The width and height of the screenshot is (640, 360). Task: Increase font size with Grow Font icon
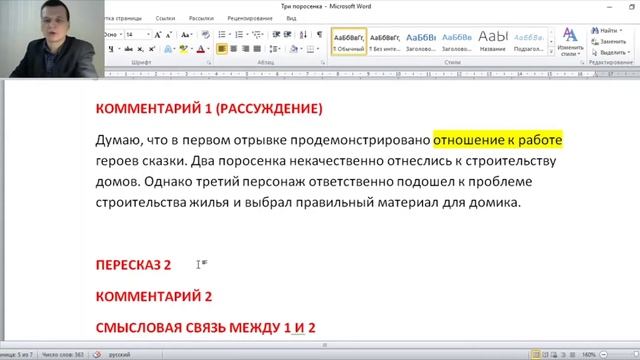point(158,35)
